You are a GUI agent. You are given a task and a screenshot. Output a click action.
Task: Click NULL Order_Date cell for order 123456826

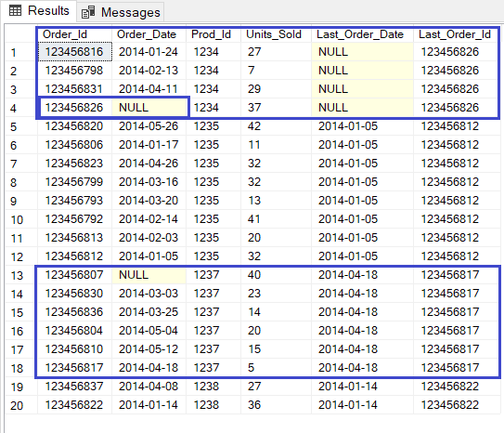tap(149, 108)
